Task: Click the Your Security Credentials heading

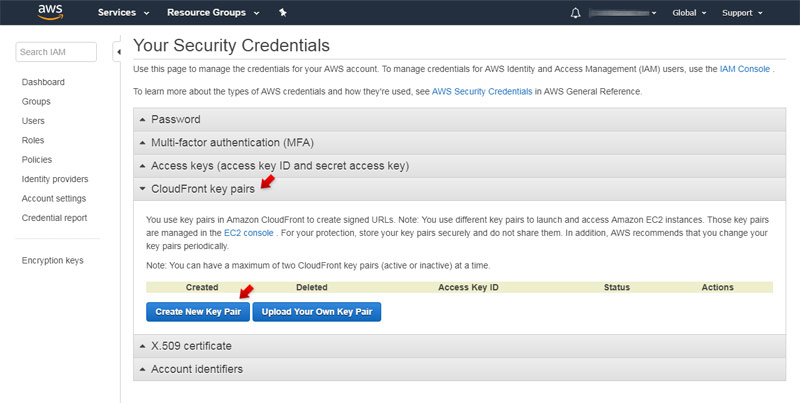Action: click(231, 45)
